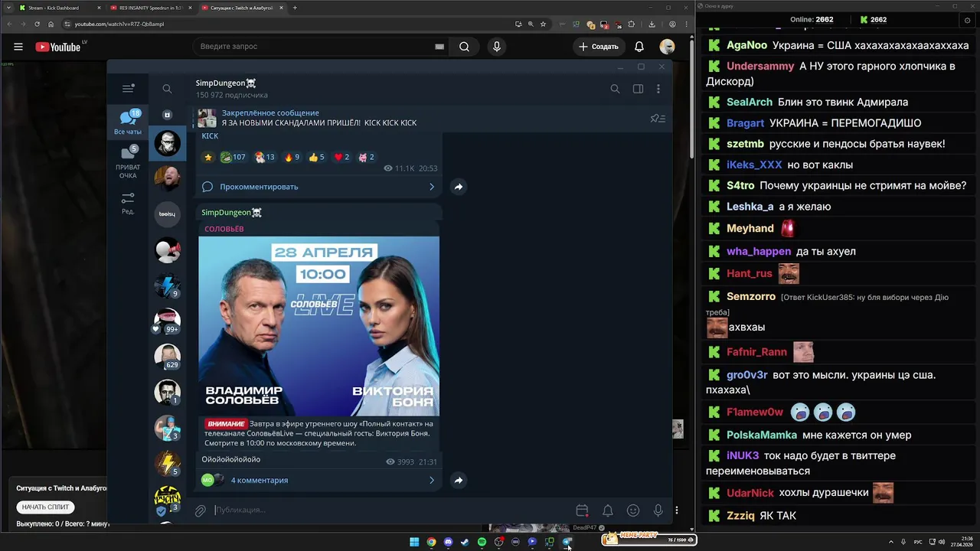Open Chrome home page button
980x551 pixels.
point(51,24)
